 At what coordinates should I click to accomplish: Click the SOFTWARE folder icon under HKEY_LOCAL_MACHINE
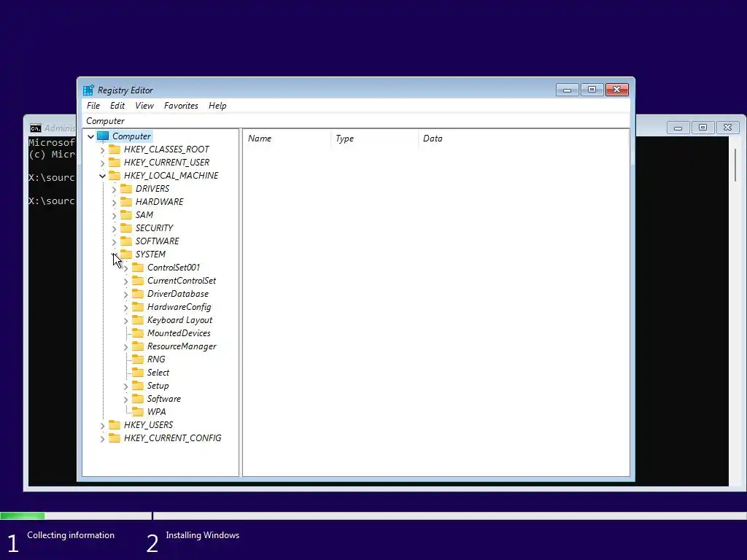coord(126,241)
